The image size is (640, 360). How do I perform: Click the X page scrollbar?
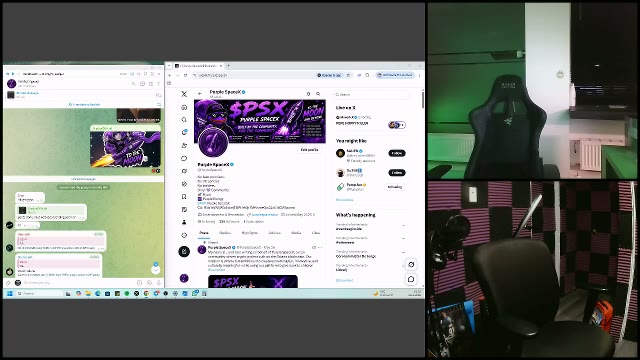coord(422,100)
